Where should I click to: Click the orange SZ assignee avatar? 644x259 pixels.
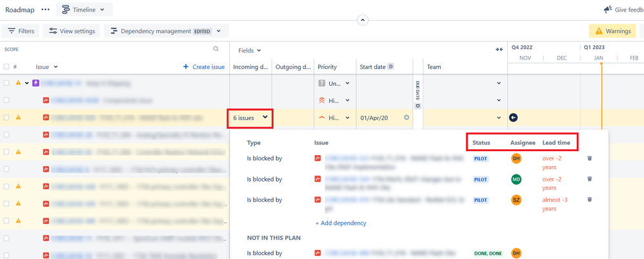click(x=516, y=200)
